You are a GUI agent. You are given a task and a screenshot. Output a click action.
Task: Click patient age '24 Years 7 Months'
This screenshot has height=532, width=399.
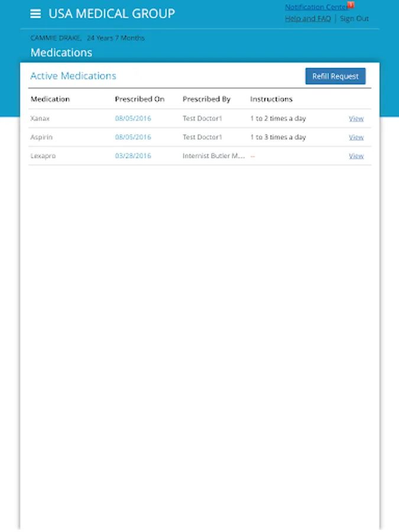(x=116, y=38)
